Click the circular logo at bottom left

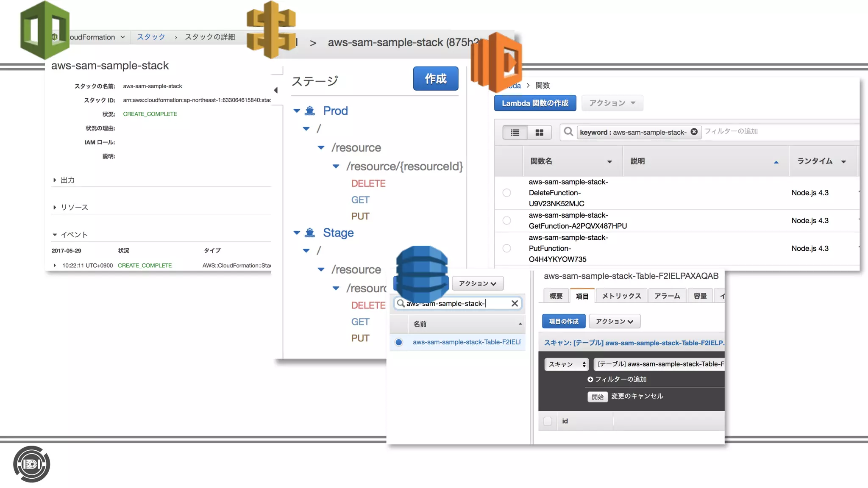pyautogui.click(x=32, y=464)
